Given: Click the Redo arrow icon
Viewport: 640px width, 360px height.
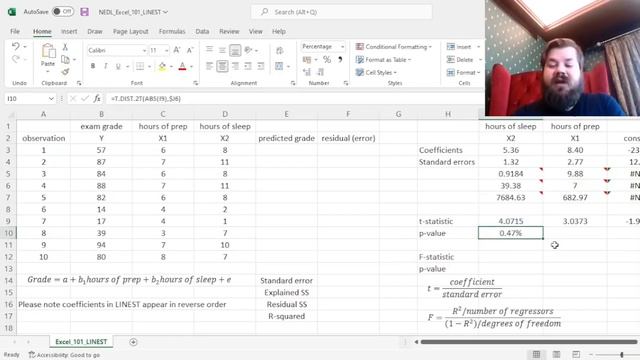Looking at the screenshot, I should point(16,60).
